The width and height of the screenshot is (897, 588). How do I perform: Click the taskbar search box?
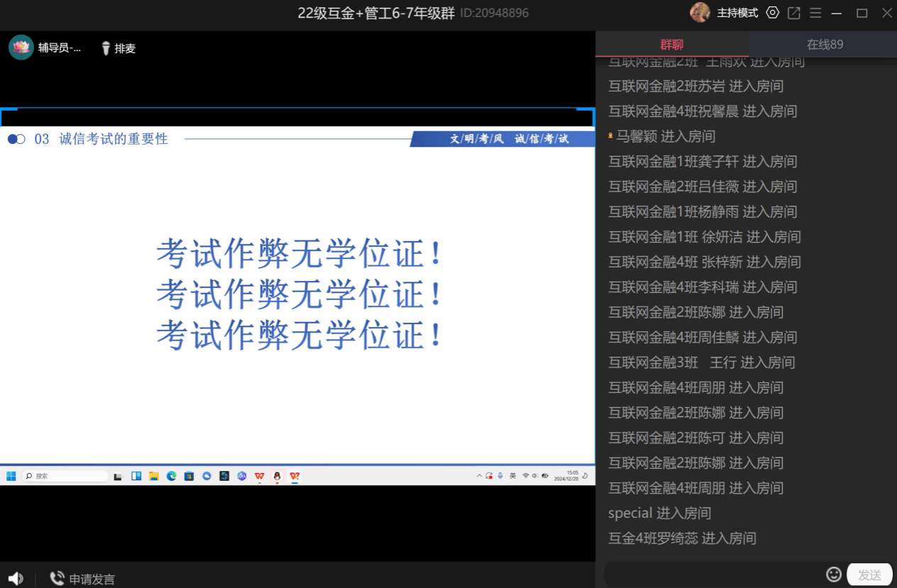pos(65,476)
